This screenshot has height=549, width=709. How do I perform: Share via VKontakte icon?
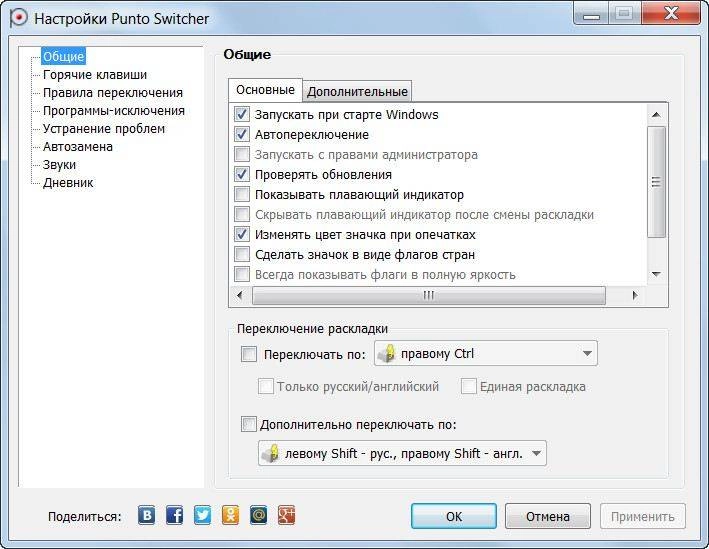click(147, 515)
